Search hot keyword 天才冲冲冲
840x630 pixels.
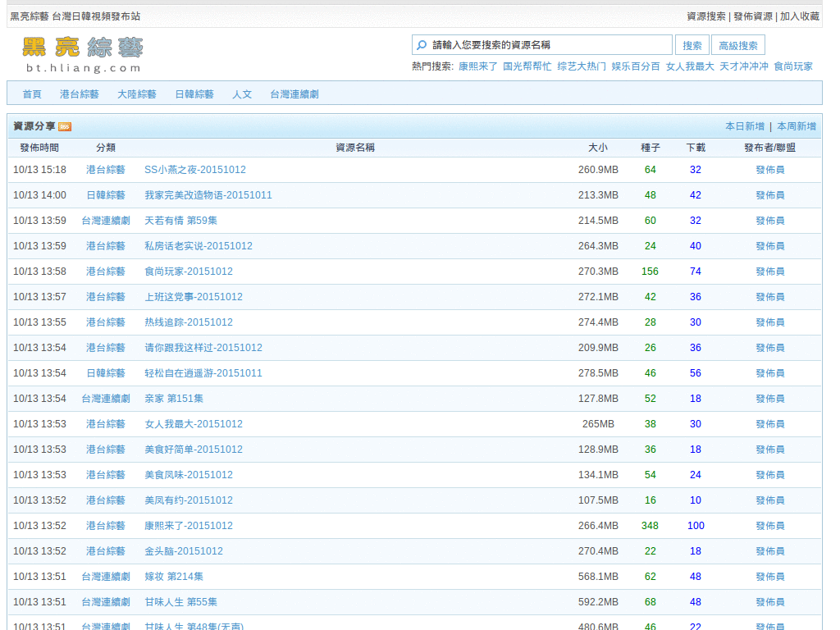coord(744,66)
